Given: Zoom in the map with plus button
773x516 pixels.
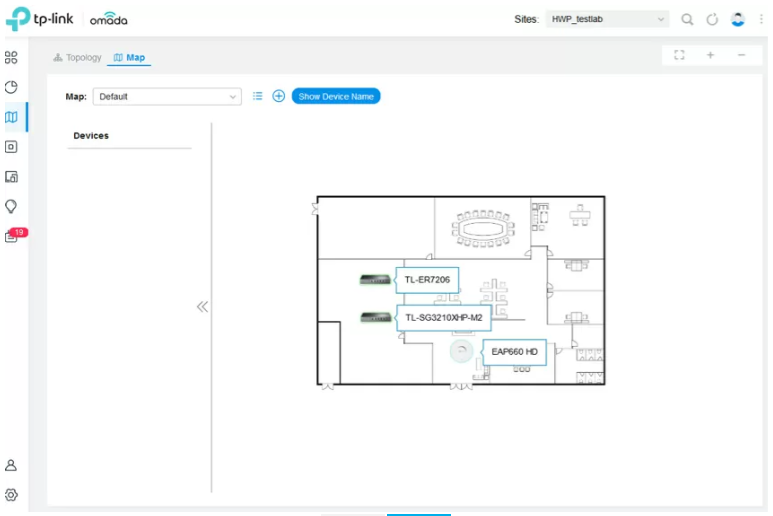Looking at the screenshot, I should [x=710, y=55].
